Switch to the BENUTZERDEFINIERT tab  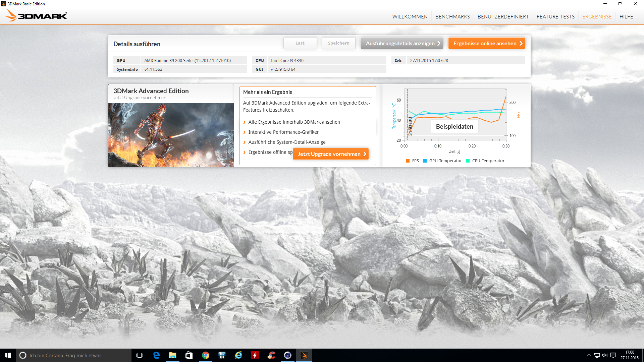coord(503,17)
